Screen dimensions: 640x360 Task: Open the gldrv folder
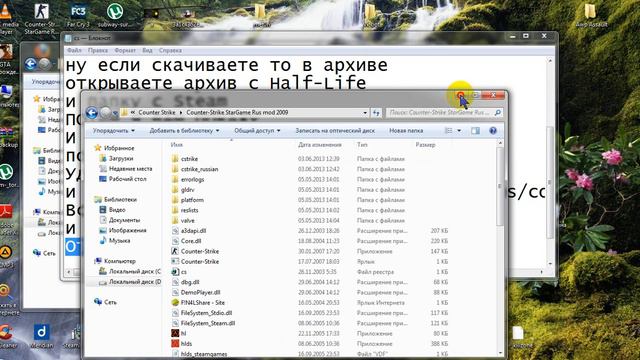tap(183, 189)
